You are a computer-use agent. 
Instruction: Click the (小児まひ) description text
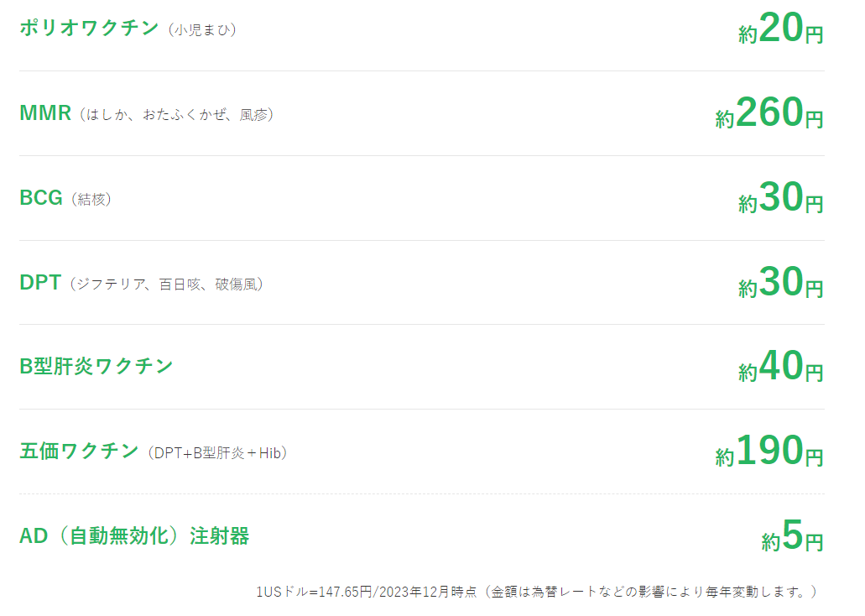click(x=202, y=30)
